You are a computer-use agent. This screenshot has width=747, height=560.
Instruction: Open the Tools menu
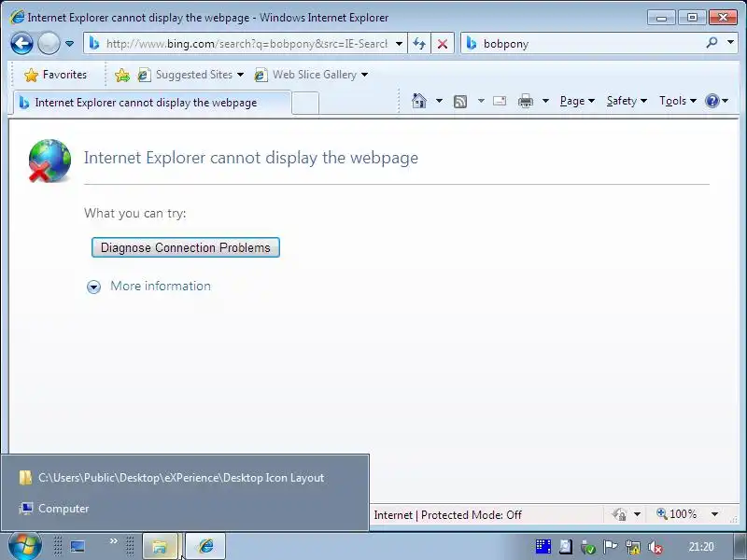[x=678, y=101]
